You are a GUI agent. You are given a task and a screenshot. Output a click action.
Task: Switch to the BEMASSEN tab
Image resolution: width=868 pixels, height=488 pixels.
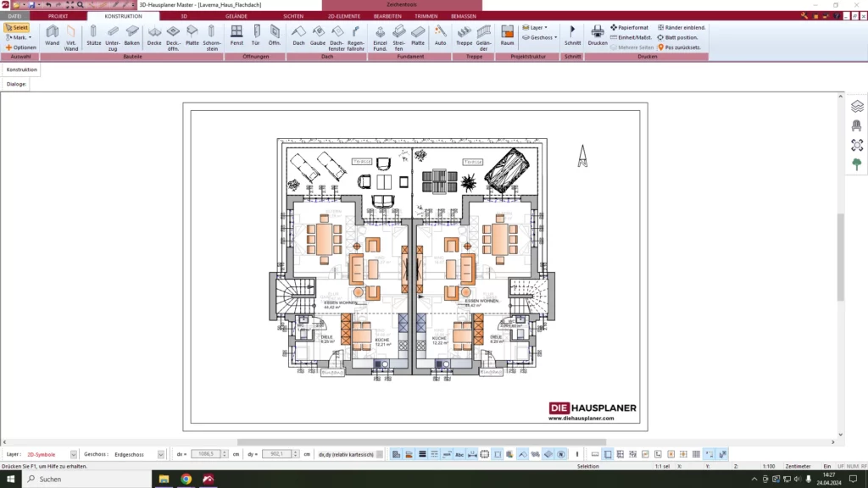464,16
